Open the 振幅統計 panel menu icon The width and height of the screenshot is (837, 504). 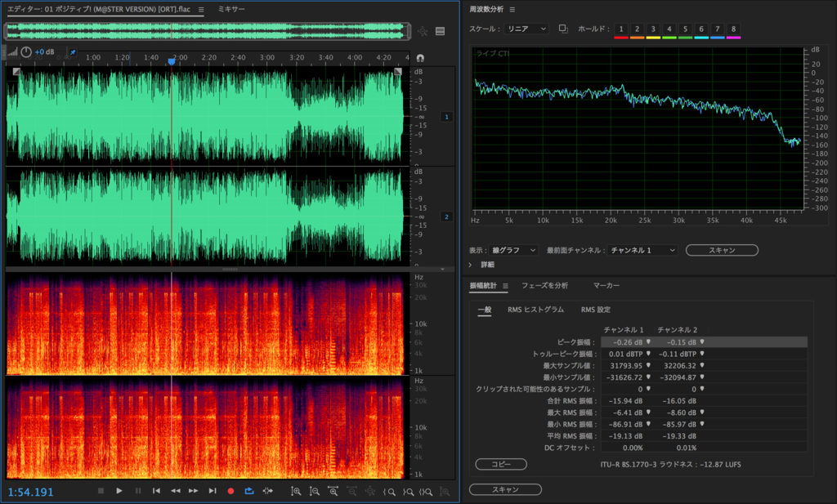pyautogui.click(x=505, y=286)
